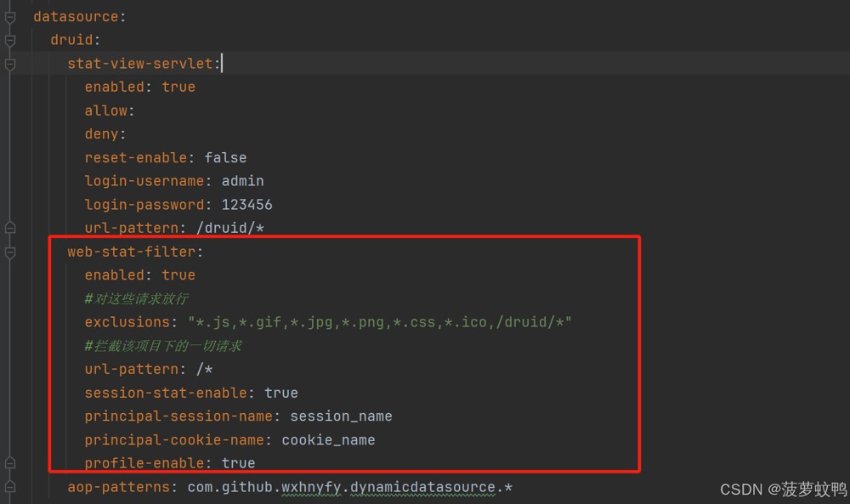This screenshot has height=504, width=850.
Task: Click the '123456' password value
Action: (x=246, y=205)
